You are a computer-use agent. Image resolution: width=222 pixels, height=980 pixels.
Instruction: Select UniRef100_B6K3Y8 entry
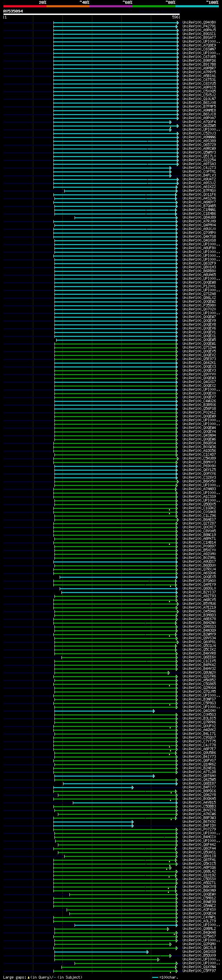point(199,886)
